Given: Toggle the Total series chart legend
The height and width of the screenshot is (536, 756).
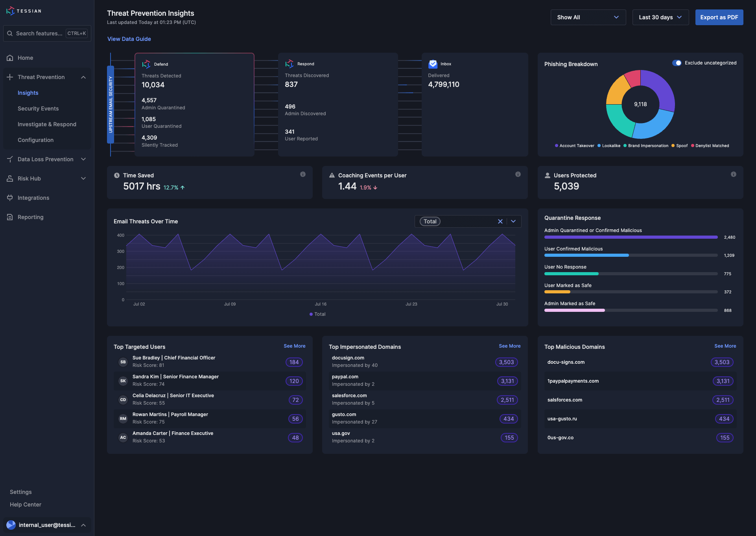Looking at the screenshot, I should 317,314.
